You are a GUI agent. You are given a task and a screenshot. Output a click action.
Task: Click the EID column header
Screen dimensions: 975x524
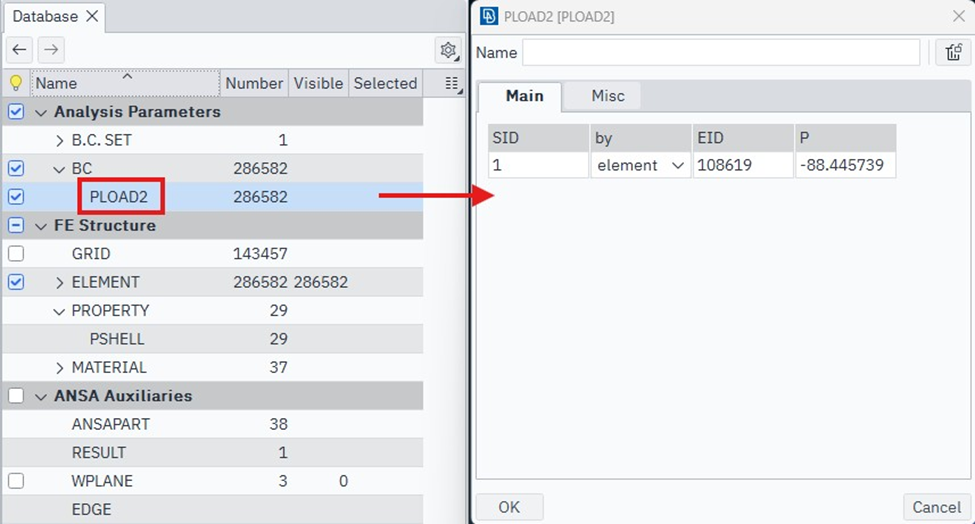[743, 138]
